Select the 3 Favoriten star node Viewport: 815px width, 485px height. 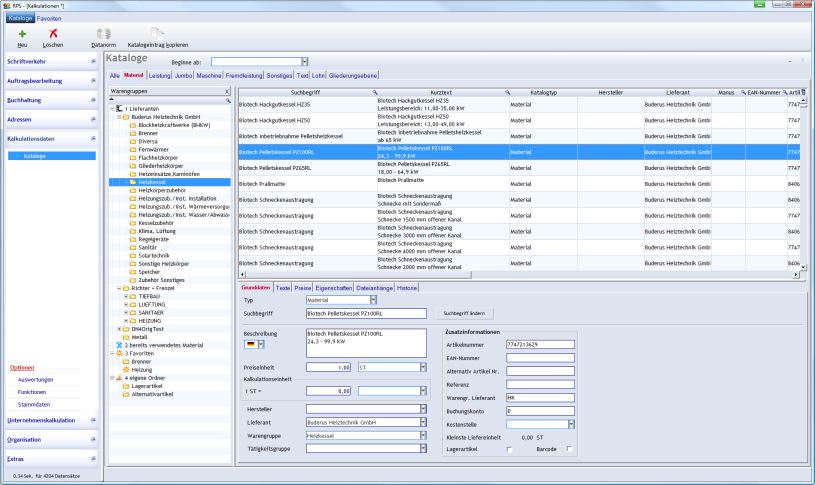pyautogui.click(x=138, y=353)
